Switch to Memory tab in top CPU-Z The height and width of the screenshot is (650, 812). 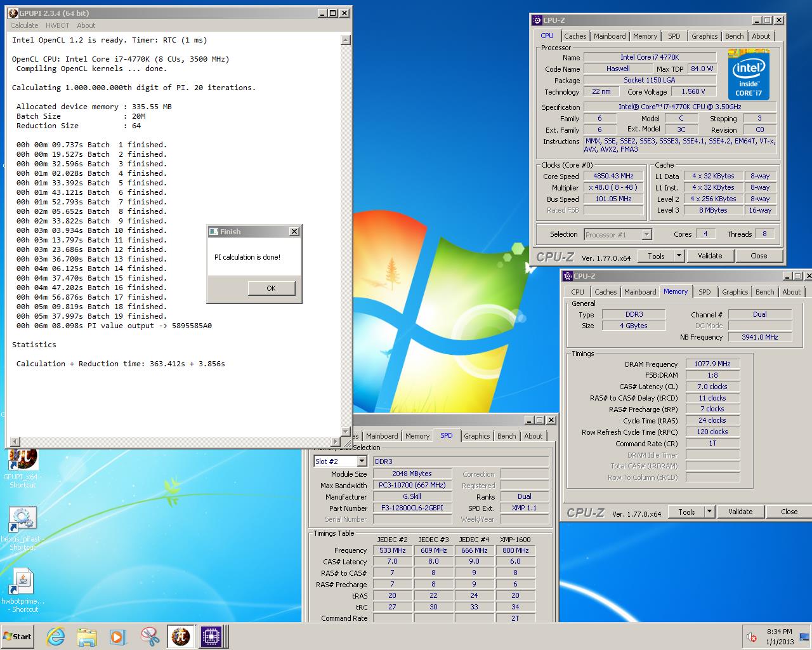point(645,36)
